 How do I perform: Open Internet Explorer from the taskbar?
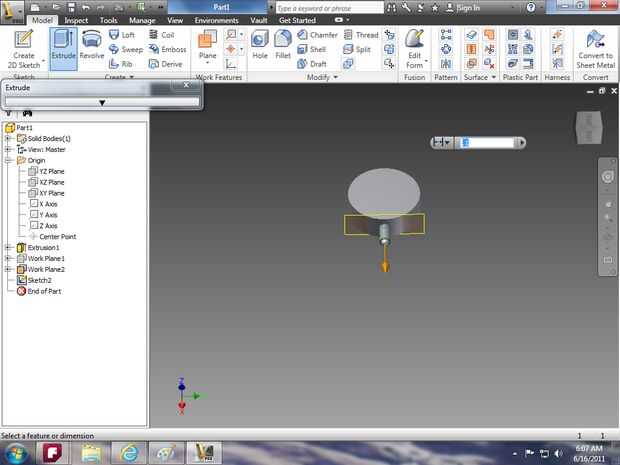pyautogui.click(x=129, y=453)
